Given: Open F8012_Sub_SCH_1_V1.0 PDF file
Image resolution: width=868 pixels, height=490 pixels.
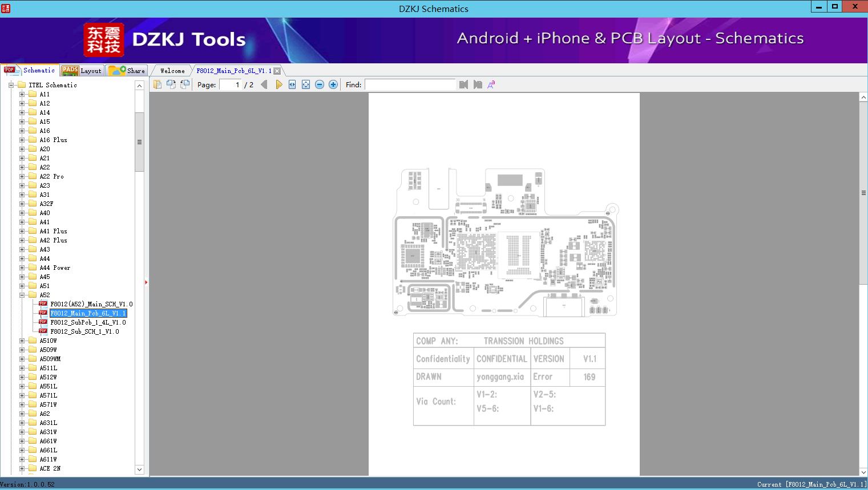Looking at the screenshot, I should click(84, 331).
